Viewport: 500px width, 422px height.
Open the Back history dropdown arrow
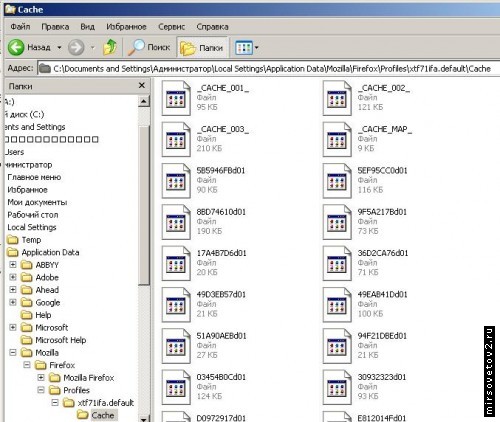59,48
